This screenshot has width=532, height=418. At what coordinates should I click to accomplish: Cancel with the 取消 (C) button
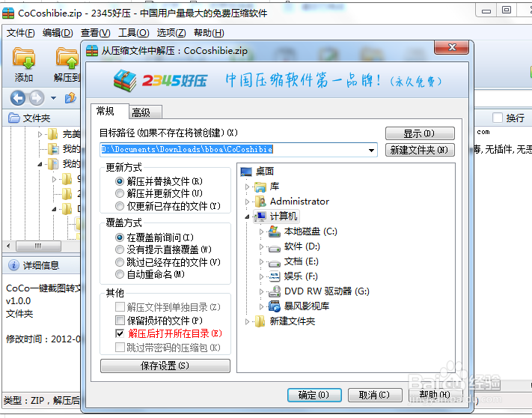[x=375, y=395]
